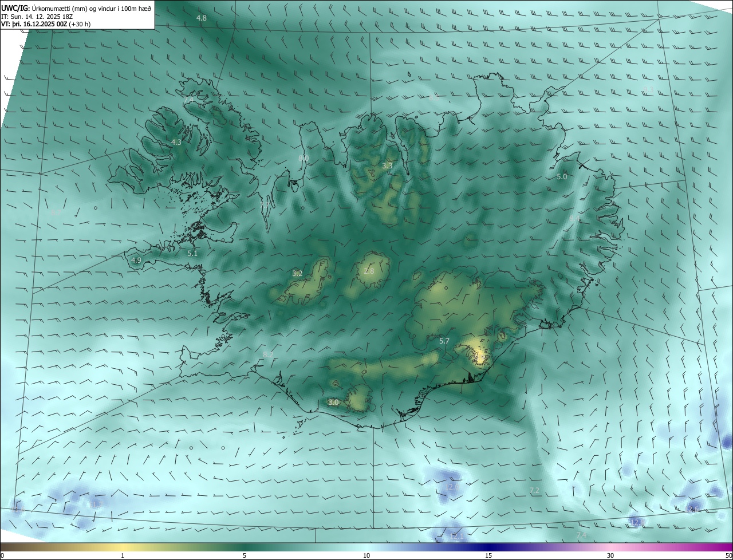Select the faint 8.5 value label
Image resolution: width=733 pixels, height=560 pixels.
pos(434,98)
